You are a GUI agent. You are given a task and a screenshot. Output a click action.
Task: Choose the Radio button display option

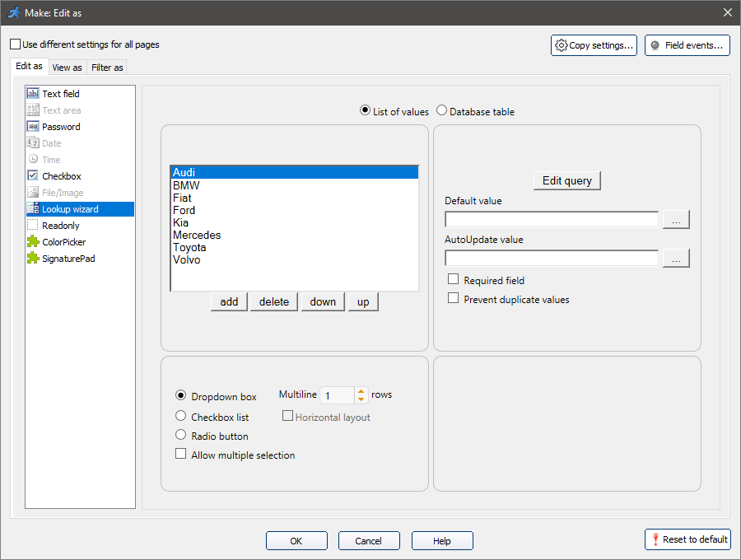coord(180,436)
